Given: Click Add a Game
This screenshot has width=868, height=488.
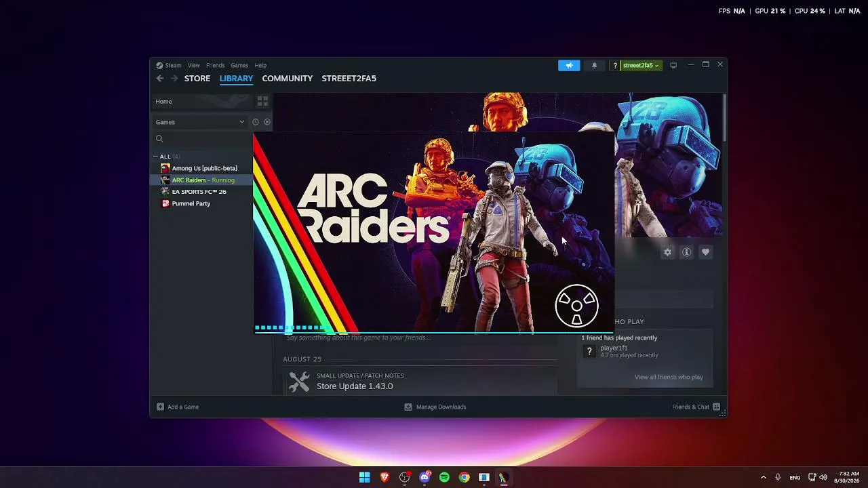Looking at the screenshot, I should coord(178,407).
